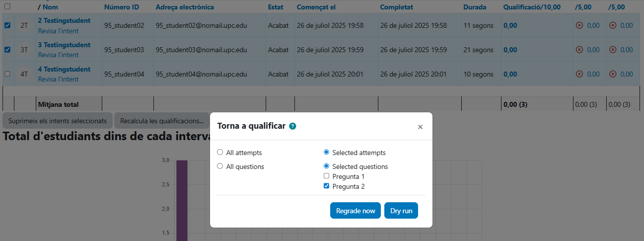Select the All attempts radio option
Image resolution: width=644 pixels, height=241 pixels.
220,153
